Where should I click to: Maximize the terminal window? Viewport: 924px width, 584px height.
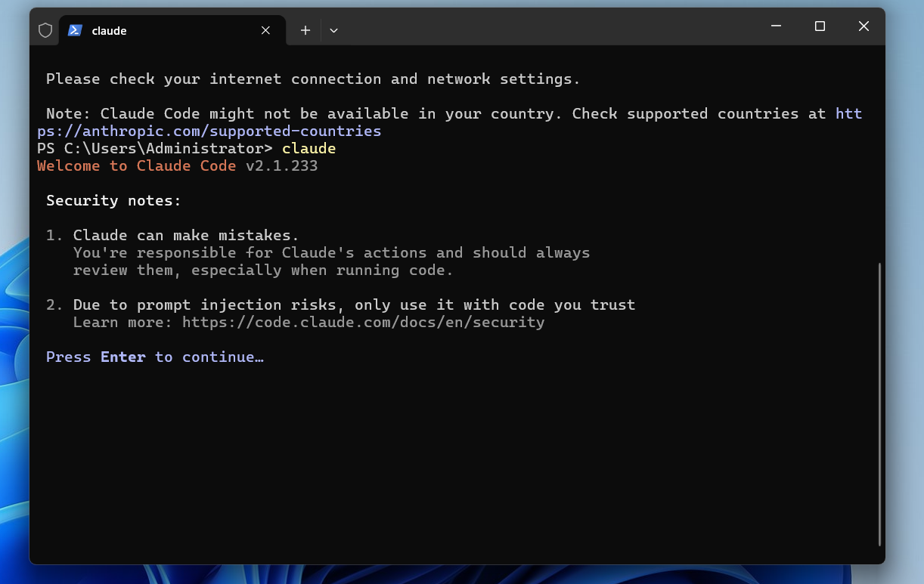[x=820, y=26]
